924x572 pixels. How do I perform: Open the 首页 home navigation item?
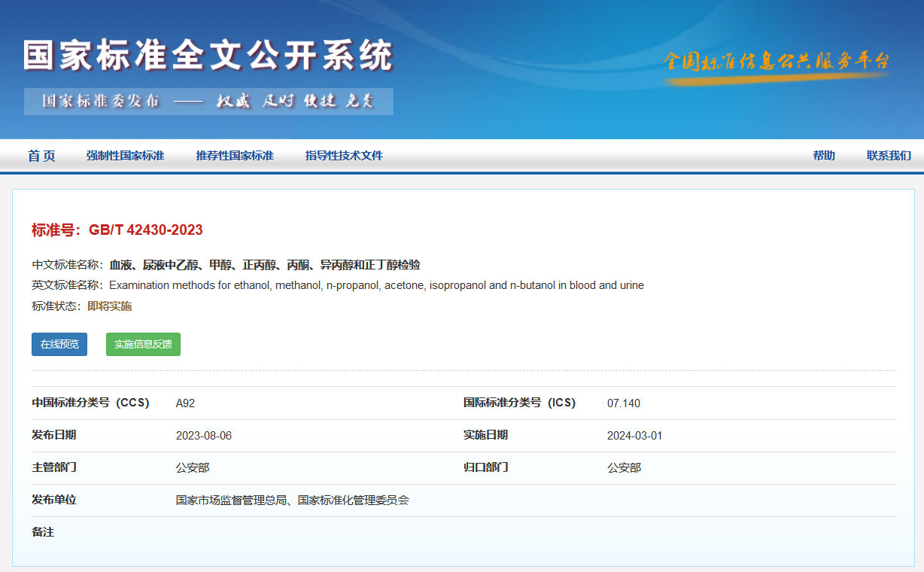[x=41, y=156]
